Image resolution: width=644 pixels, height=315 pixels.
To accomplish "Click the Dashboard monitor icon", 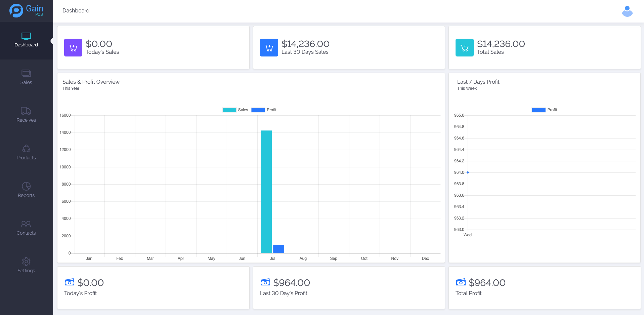I will click(x=26, y=36).
